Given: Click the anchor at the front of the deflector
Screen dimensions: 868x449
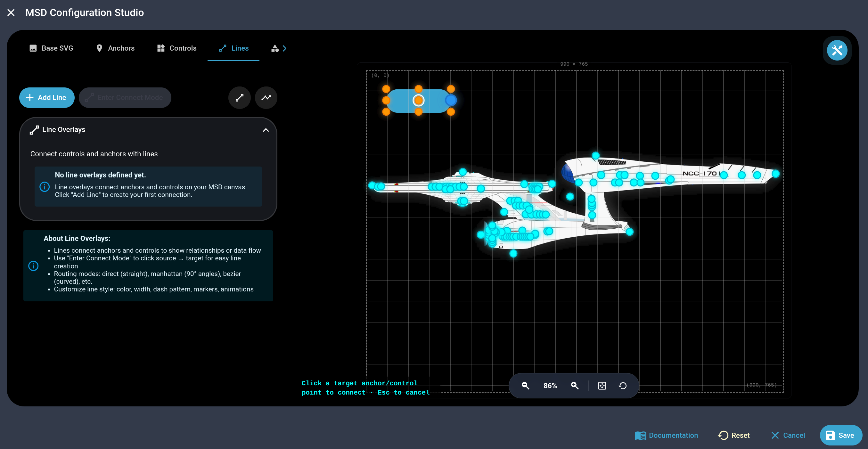Looking at the screenshot, I should tap(480, 234).
